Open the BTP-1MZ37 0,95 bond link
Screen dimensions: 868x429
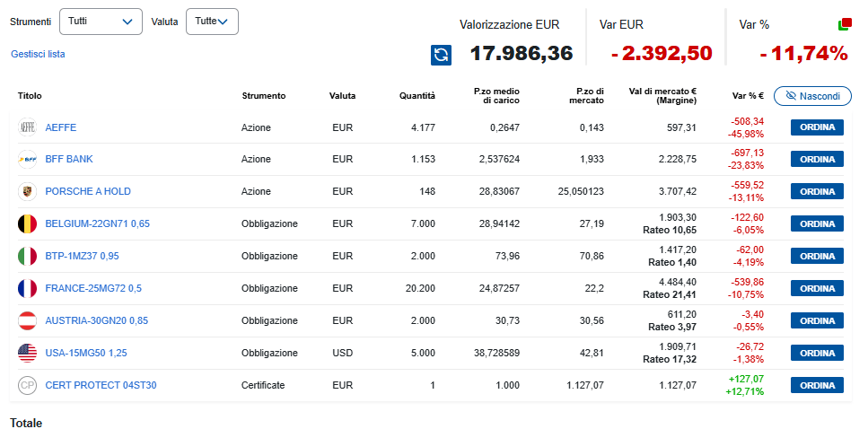pyautogui.click(x=82, y=256)
